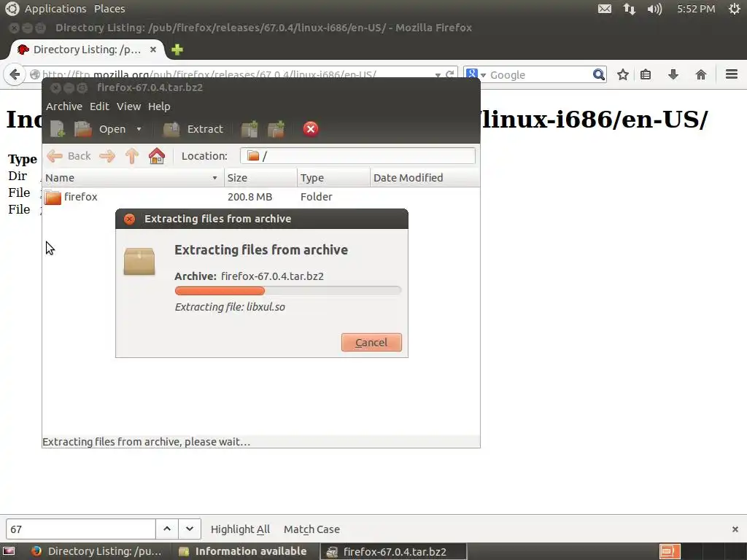This screenshot has width=747, height=560.
Task: Click the show desktop icon in bottom panel
Action: tap(9, 551)
